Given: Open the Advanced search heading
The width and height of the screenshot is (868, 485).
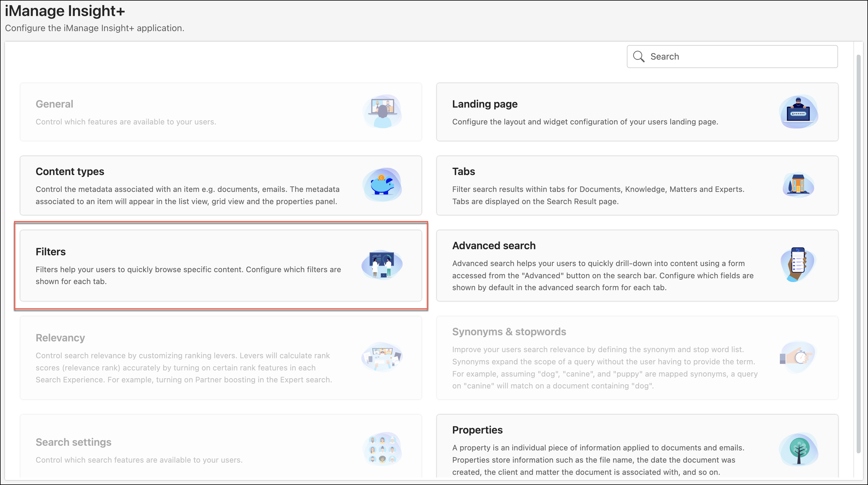Looking at the screenshot, I should click(x=494, y=245).
